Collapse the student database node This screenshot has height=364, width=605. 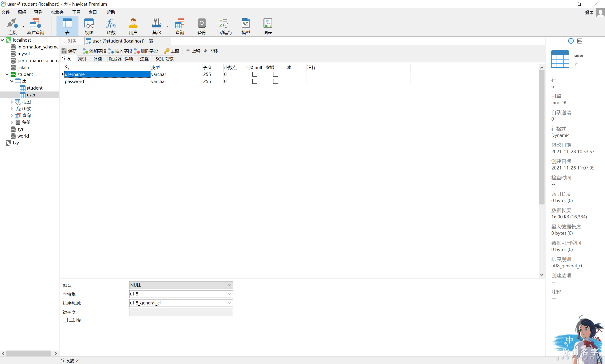pos(7,74)
